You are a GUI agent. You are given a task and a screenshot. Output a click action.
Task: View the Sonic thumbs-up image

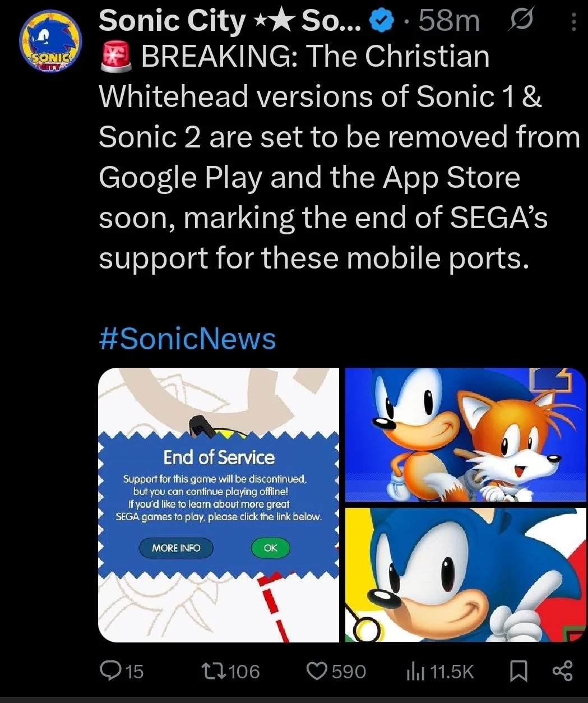pyautogui.click(x=466, y=575)
